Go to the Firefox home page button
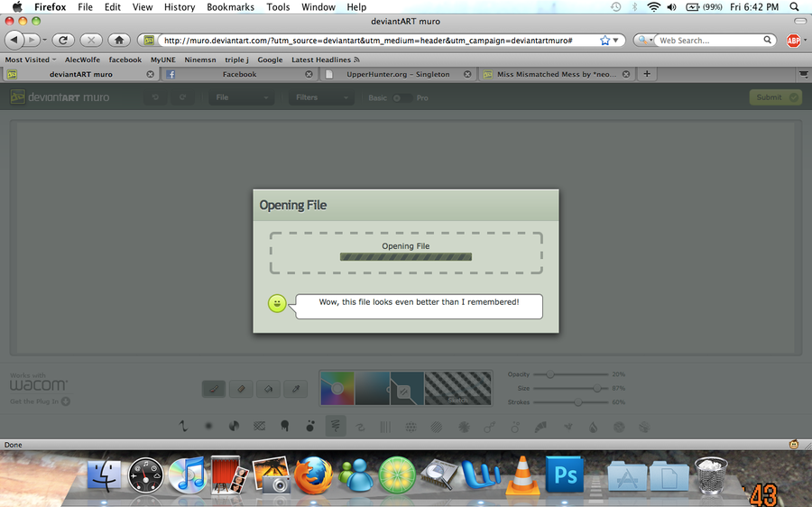Viewport: 812px width, 507px height. (119, 40)
